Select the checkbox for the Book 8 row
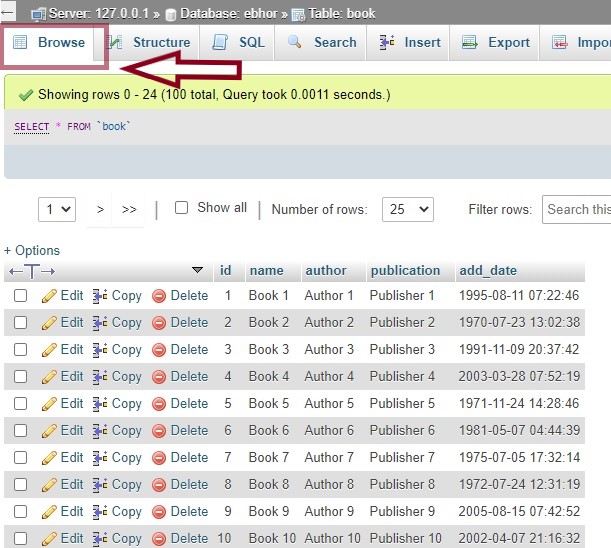Image resolution: width=611 pixels, height=548 pixels. coord(20,484)
